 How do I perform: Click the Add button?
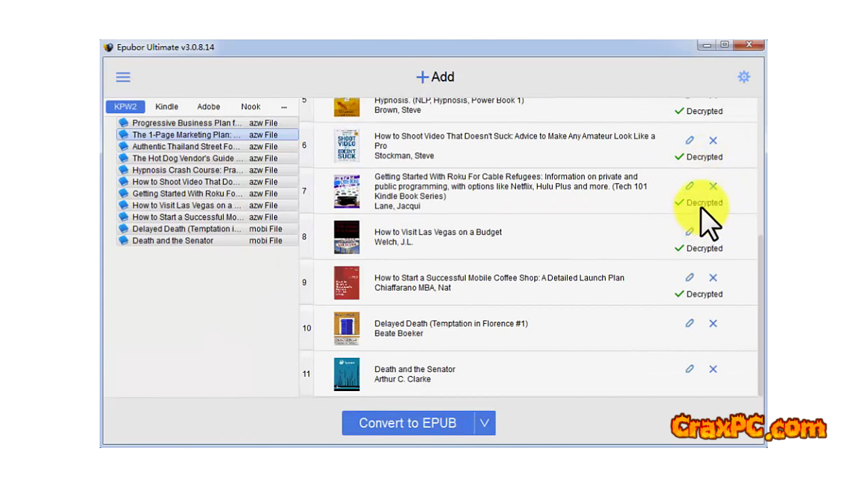pos(435,77)
